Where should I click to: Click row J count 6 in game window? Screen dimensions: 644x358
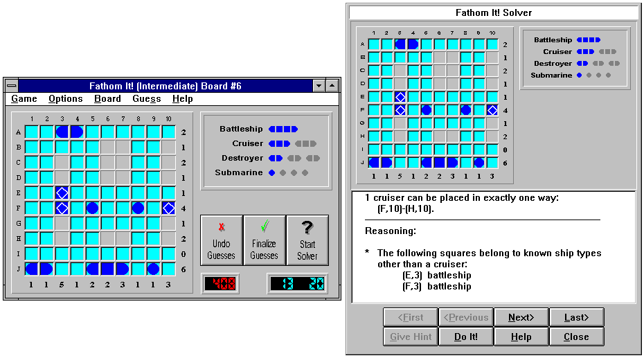[184, 269]
